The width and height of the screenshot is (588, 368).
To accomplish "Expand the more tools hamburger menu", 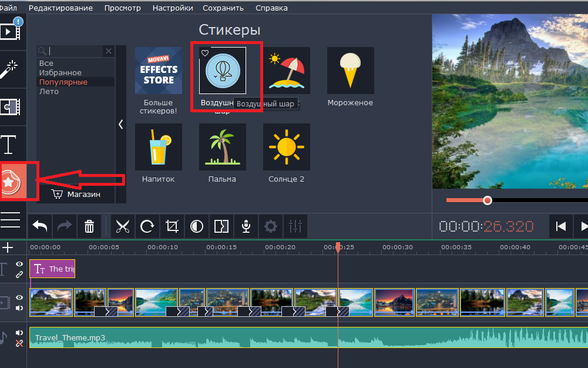I will coord(10,219).
